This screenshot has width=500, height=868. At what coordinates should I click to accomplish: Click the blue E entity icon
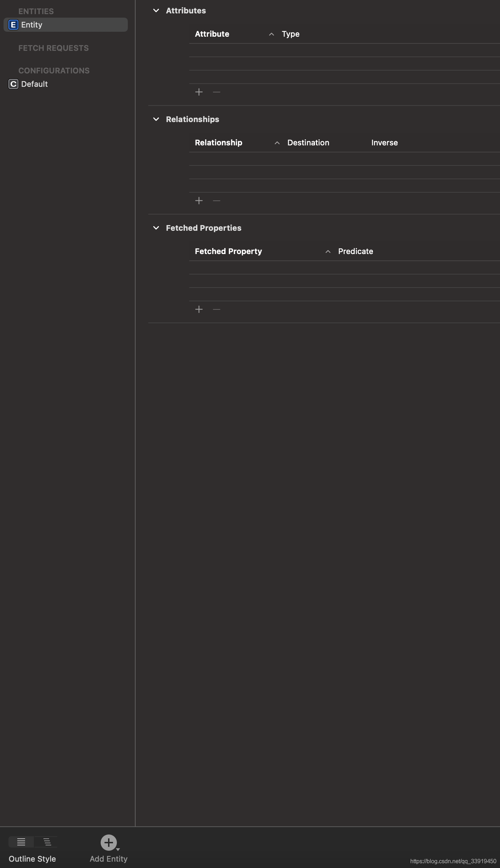[13, 25]
